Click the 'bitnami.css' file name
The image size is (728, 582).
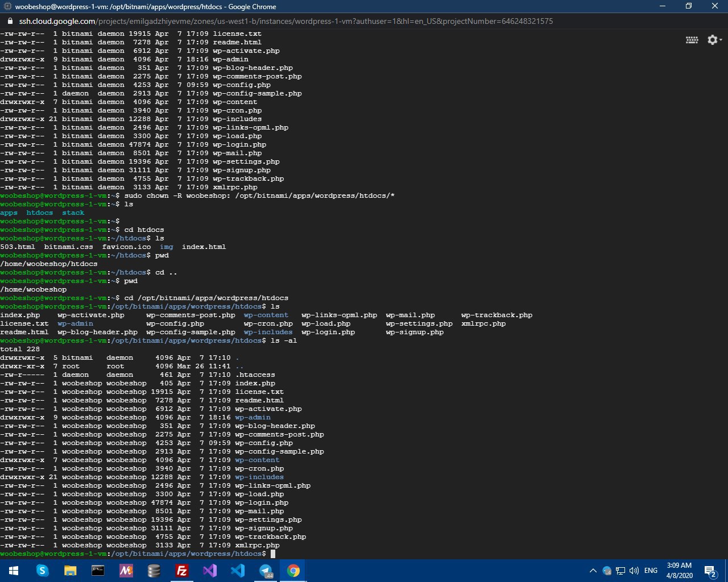coord(69,247)
